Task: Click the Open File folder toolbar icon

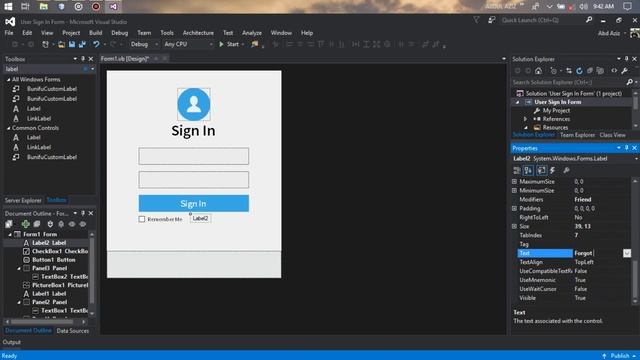Action: (61, 44)
